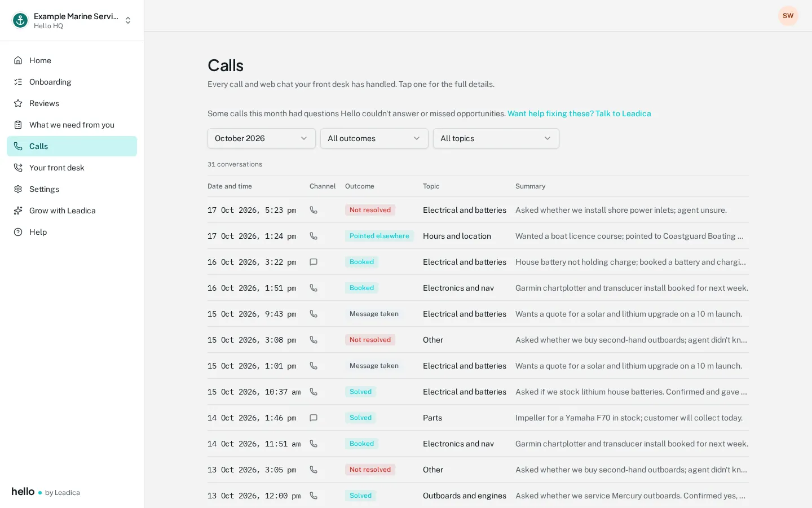Click the anchor logo of Example Marine Services
Image resolution: width=812 pixels, height=508 pixels.
(20, 20)
